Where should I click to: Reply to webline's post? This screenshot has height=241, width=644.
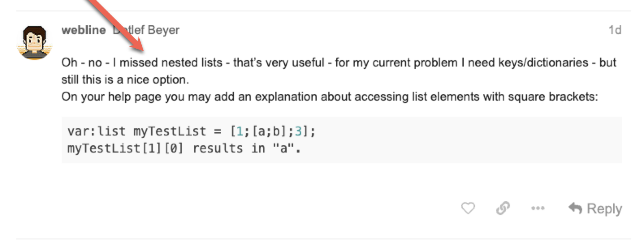click(x=595, y=208)
